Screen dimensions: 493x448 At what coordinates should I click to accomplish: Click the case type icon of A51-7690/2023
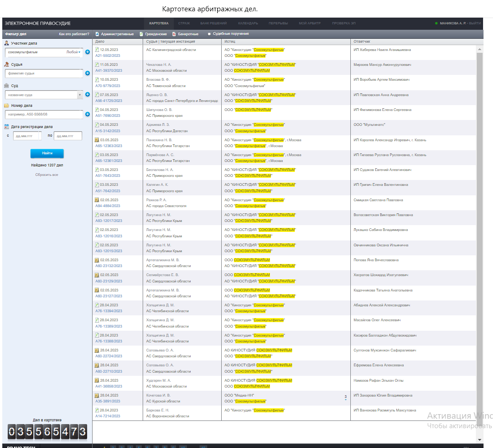click(x=97, y=110)
